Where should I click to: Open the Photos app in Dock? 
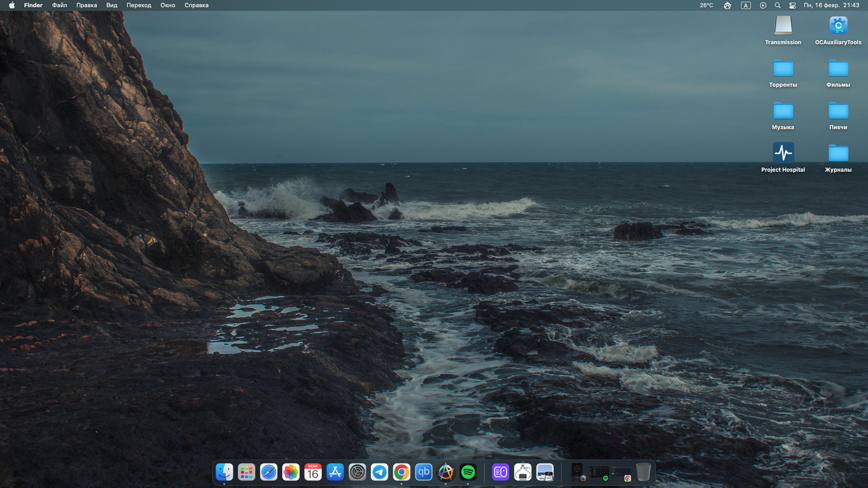(291, 472)
